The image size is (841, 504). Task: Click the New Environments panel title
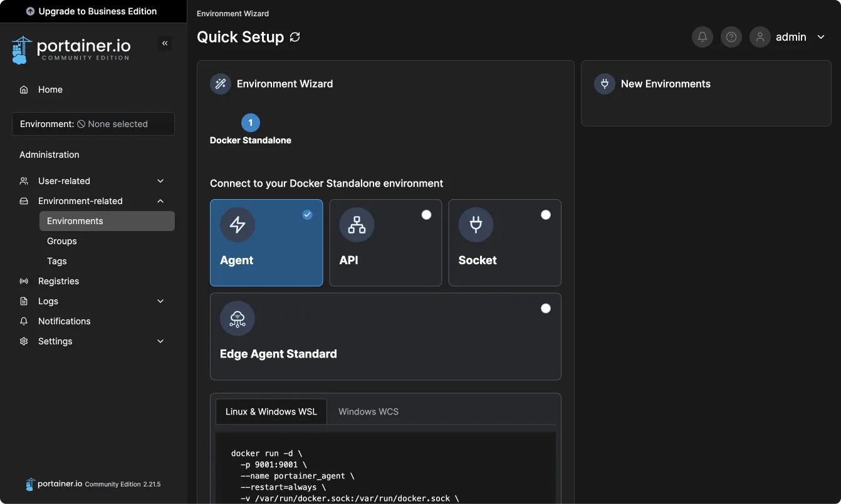[x=666, y=84]
